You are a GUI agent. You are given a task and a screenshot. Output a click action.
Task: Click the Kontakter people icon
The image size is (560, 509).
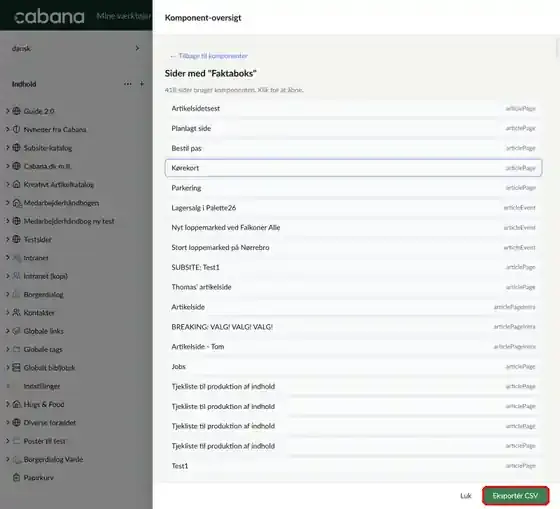pos(16,313)
